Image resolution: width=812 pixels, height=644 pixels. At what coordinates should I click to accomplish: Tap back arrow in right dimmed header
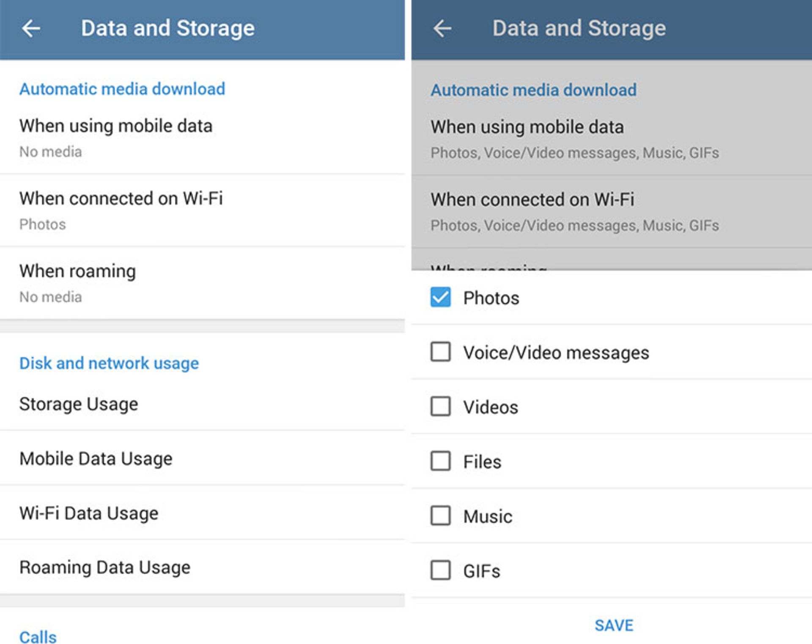442,29
